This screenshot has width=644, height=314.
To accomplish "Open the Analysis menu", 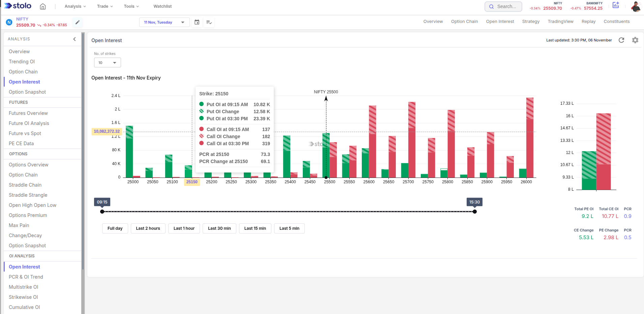I will [75, 6].
